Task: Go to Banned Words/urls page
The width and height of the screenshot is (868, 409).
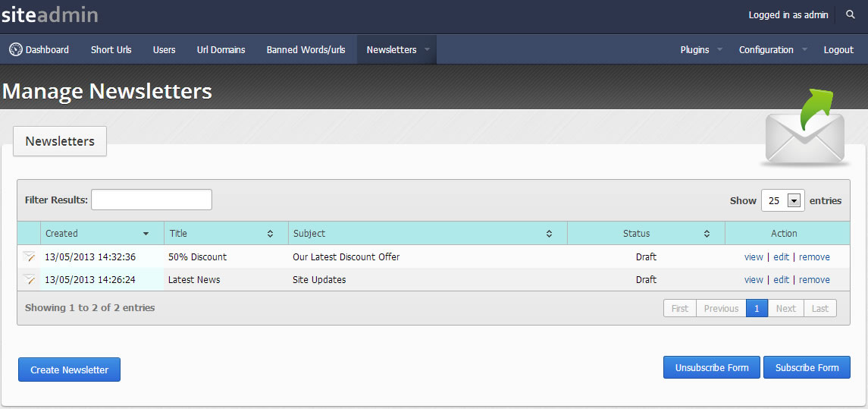Action: point(306,50)
